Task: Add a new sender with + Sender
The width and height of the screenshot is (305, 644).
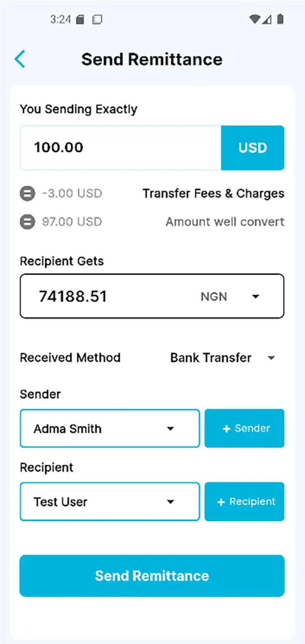Action: 244,429
